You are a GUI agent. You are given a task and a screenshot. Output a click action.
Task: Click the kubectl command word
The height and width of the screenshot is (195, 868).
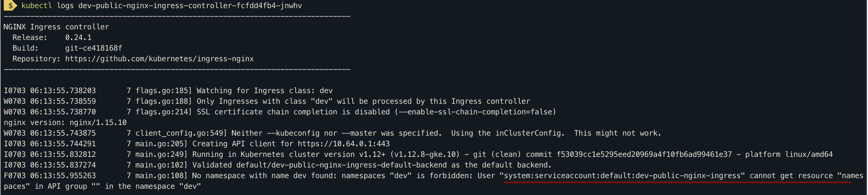pyautogui.click(x=36, y=6)
